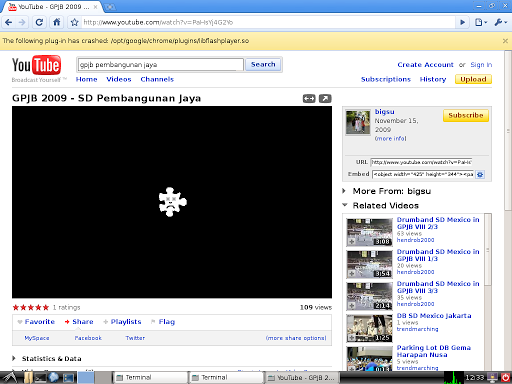The image size is (512, 384).
Task: Open DB SD Mexico Jakarta video thumbnail
Action: click(x=369, y=328)
